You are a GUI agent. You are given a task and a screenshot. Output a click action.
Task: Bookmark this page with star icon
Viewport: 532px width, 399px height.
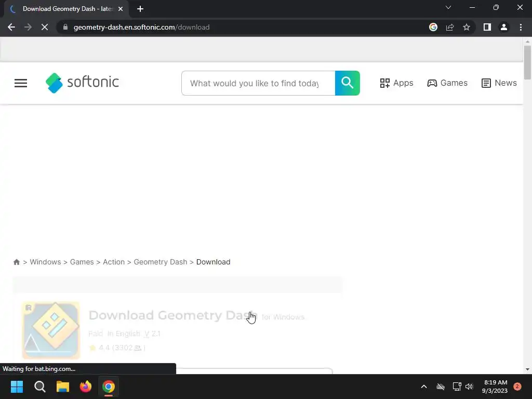[467, 27]
